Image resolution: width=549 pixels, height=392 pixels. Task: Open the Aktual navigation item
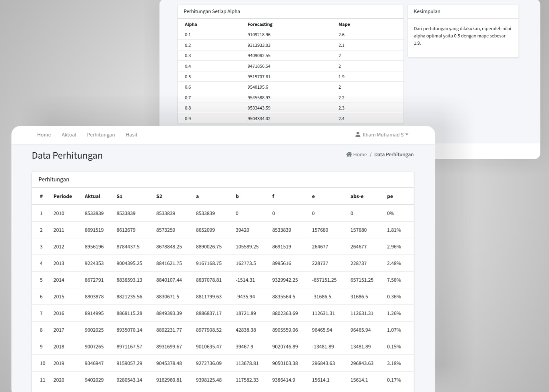point(69,135)
